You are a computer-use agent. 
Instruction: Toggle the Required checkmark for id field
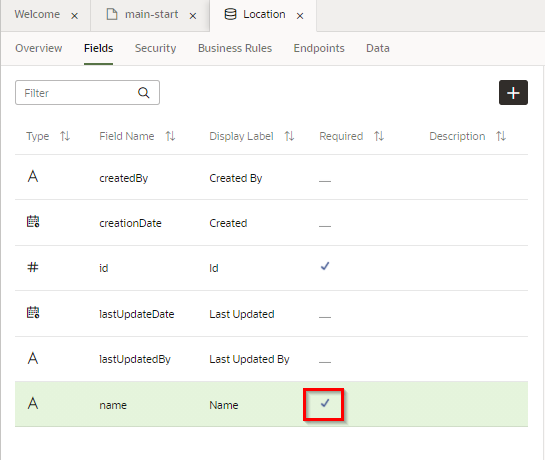325,266
